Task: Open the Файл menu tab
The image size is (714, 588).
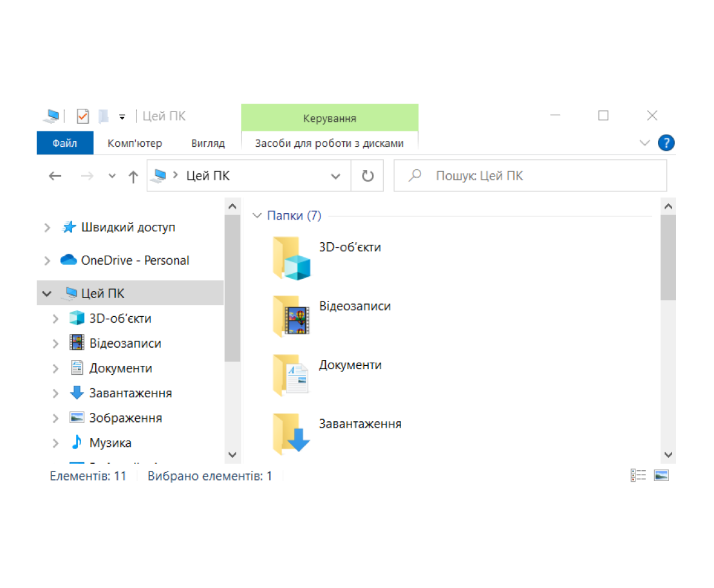Action: (65, 143)
